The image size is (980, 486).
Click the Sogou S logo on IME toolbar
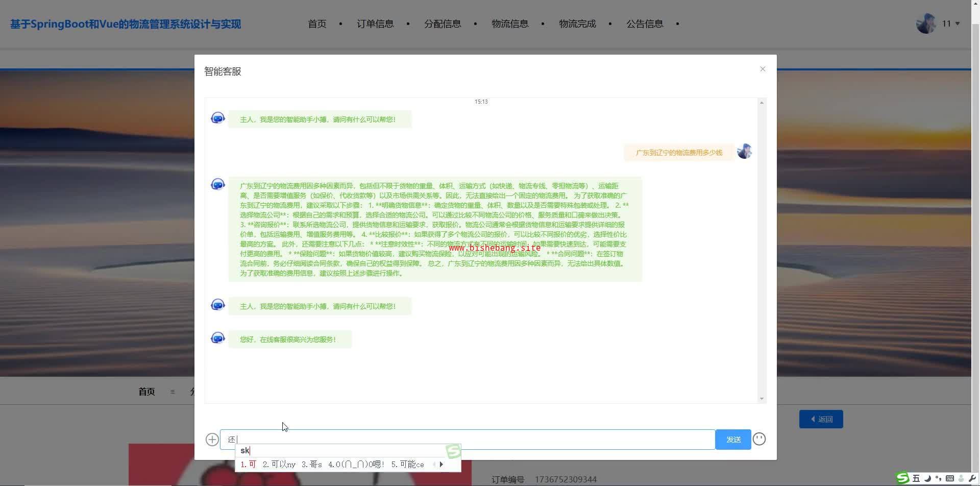point(903,478)
